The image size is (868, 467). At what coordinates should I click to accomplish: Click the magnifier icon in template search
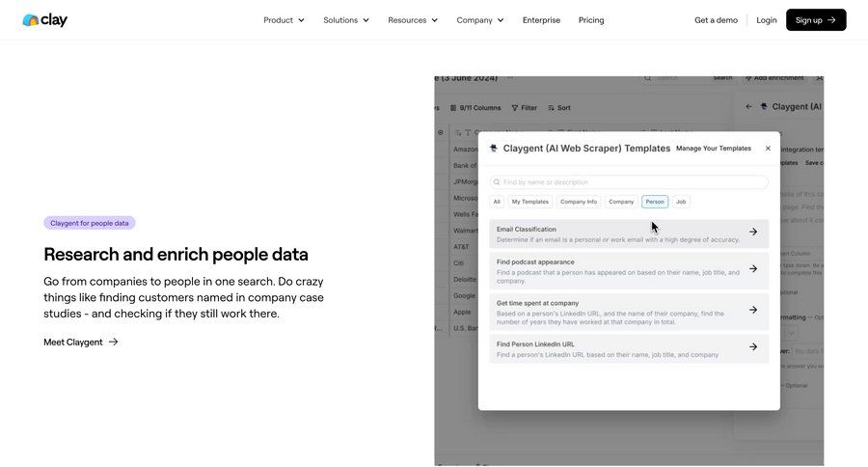pos(497,182)
